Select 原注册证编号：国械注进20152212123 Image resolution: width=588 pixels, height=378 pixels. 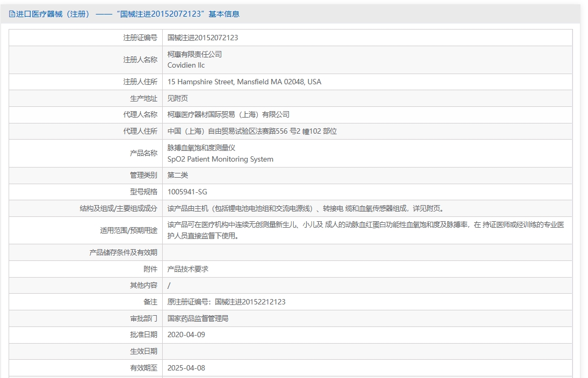[x=226, y=302]
